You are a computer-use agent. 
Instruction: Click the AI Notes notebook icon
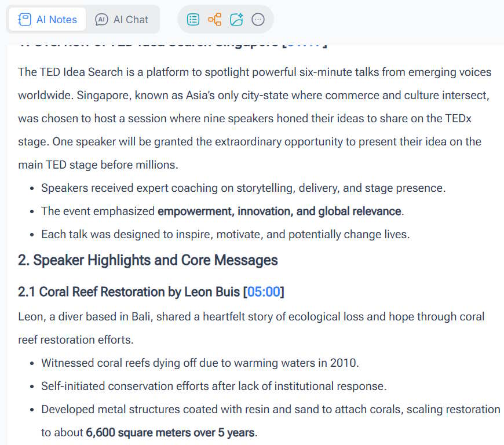tap(25, 20)
